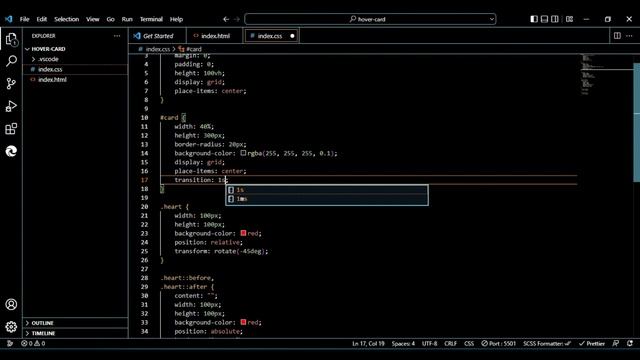The height and width of the screenshot is (360, 640).
Task: Open the Accounts icon in activity bar
Action: click(11, 304)
